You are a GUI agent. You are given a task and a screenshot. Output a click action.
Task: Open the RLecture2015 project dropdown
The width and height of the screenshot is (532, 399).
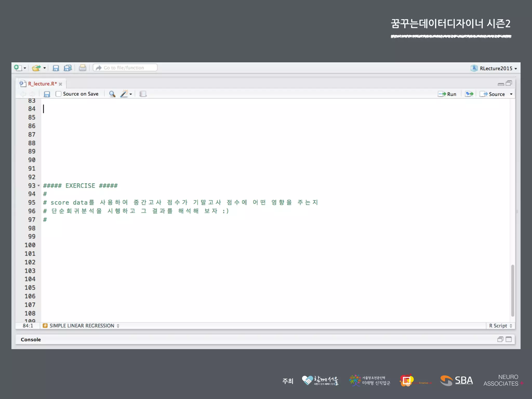pos(496,68)
